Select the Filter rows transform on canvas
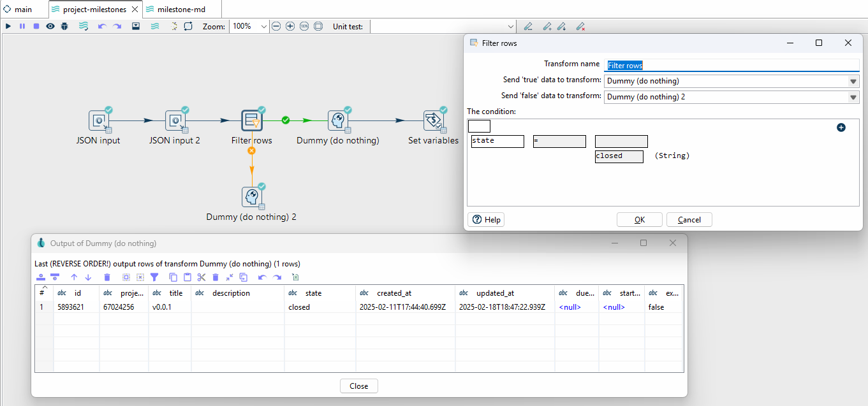Viewport: 868px width, 406px height. (x=251, y=120)
